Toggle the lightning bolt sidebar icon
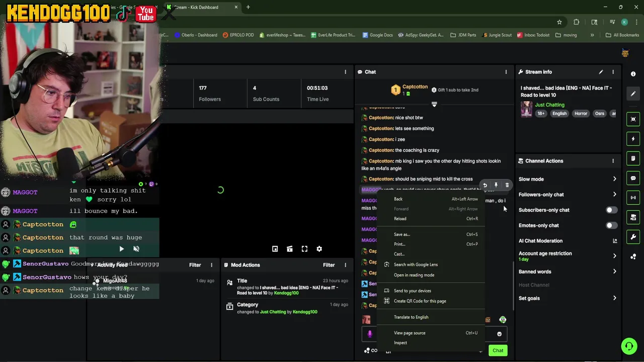The width and height of the screenshot is (644, 362). (633, 139)
